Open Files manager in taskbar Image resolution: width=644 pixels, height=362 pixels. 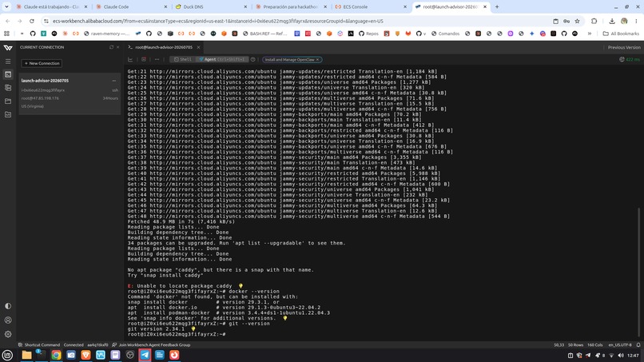tap(26, 355)
